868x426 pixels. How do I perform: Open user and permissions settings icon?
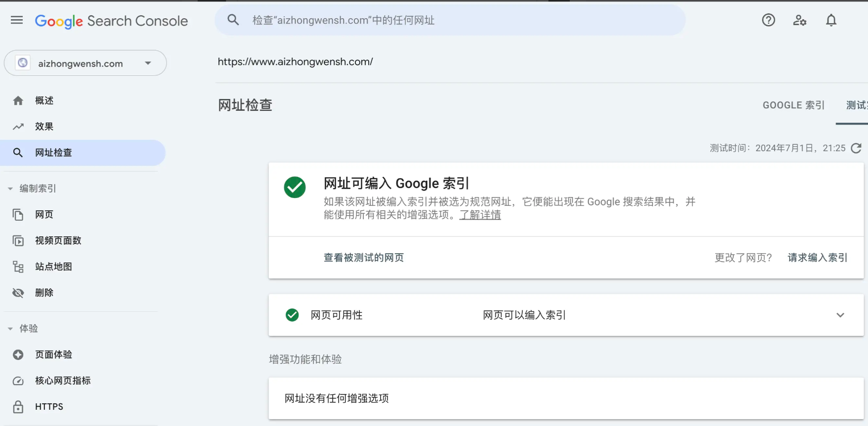799,20
